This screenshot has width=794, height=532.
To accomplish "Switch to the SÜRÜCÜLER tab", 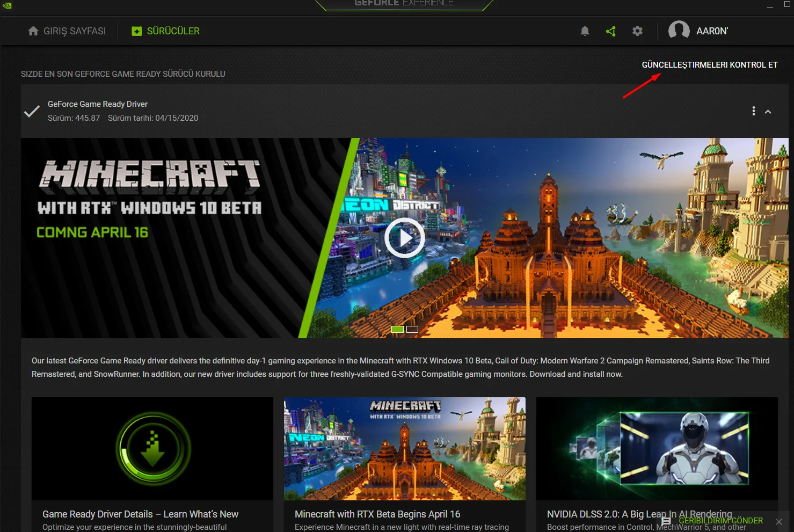I will [x=166, y=31].
